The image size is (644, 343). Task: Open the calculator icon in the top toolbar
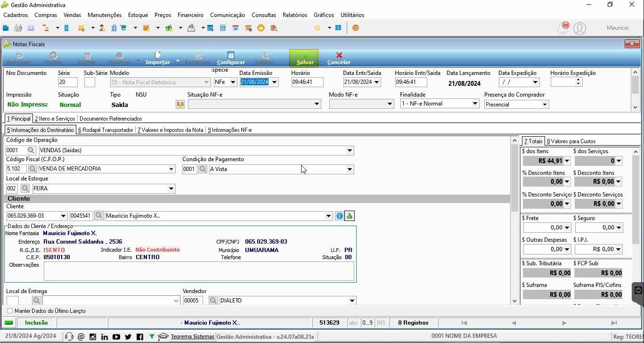point(223,28)
